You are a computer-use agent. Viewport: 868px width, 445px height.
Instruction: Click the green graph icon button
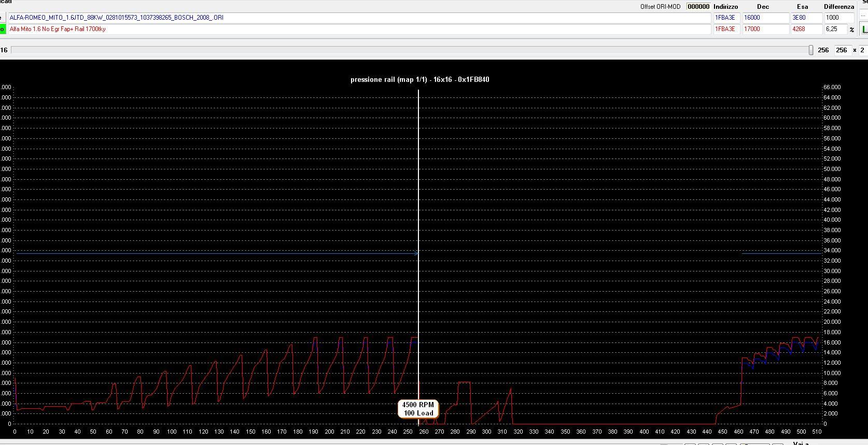tap(864, 30)
